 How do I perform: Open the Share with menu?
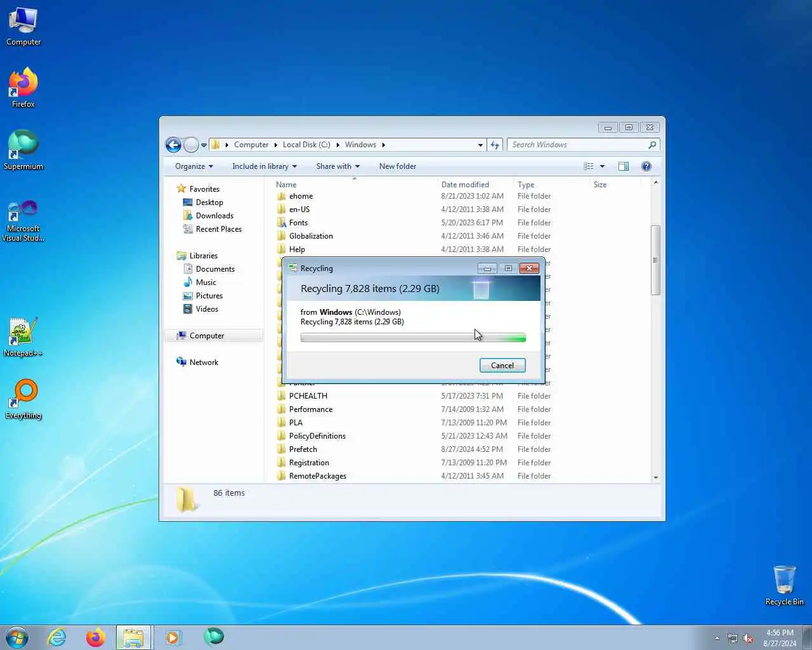[x=338, y=166]
